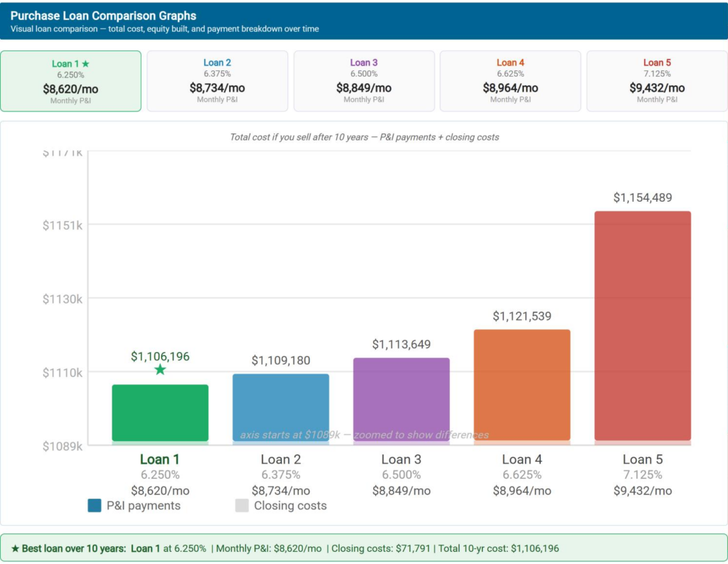Select the Loan 5 card at 7.125%
The height and width of the screenshot is (564, 728).
[657, 81]
